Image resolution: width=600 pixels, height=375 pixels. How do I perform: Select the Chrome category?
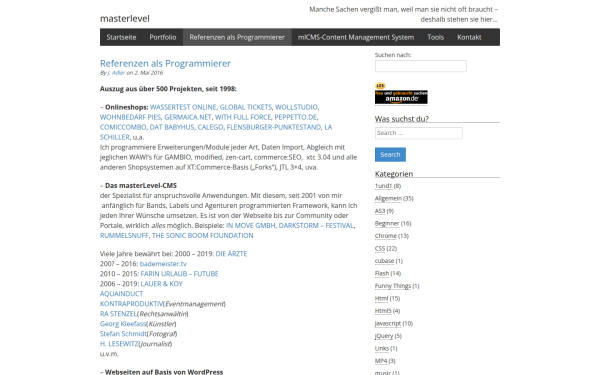[x=386, y=236]
